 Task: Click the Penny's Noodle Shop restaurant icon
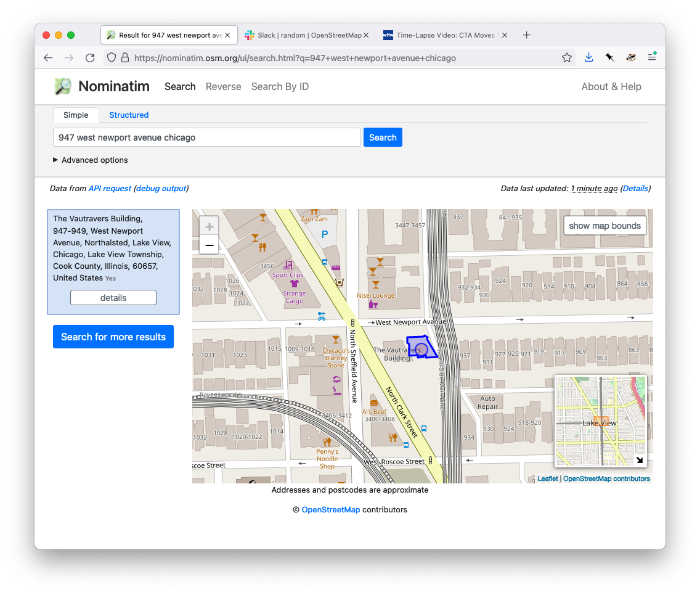pyautogui.click(x=327, y=442)
